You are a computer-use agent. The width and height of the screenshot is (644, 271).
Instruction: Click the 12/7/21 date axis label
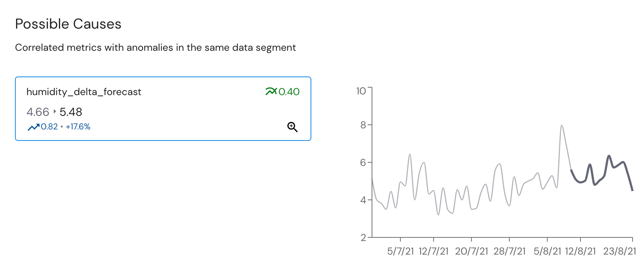[x=433, y=251]
